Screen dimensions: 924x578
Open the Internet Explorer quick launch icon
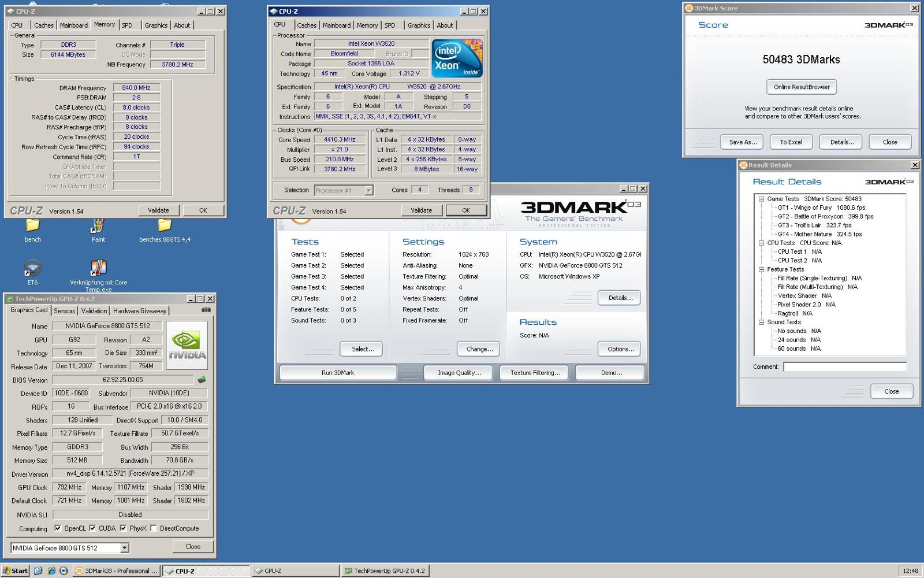51,570
